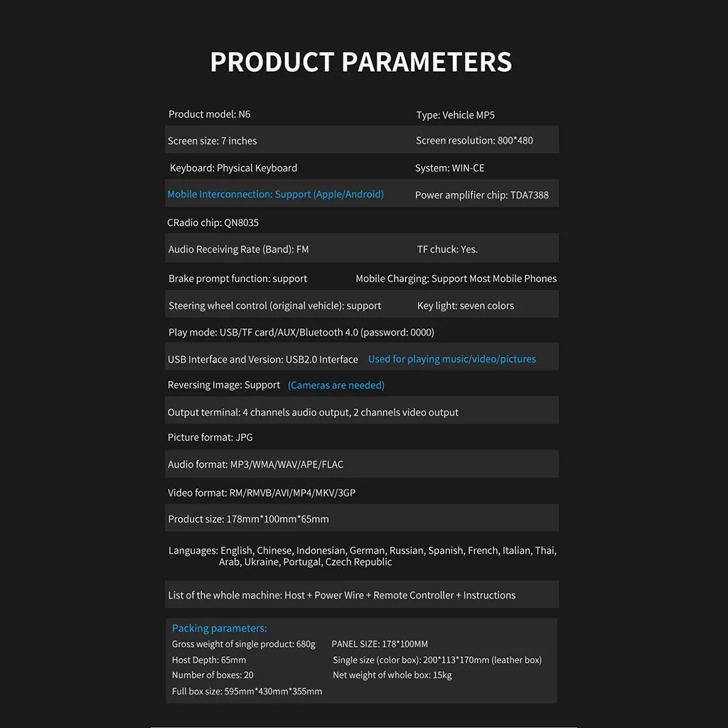Click Mobile Charging support text

point(456,279)
